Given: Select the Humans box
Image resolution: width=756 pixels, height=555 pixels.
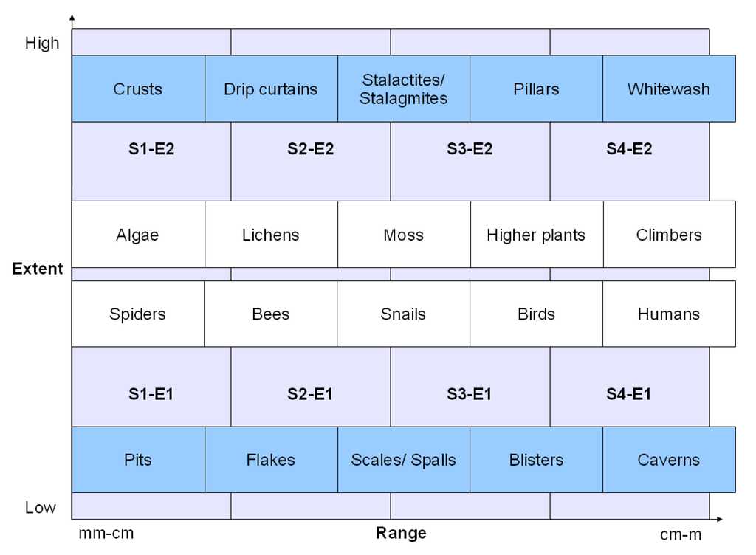Looking at the screenshot, I should pyautogui.click(x=669, y=314).
